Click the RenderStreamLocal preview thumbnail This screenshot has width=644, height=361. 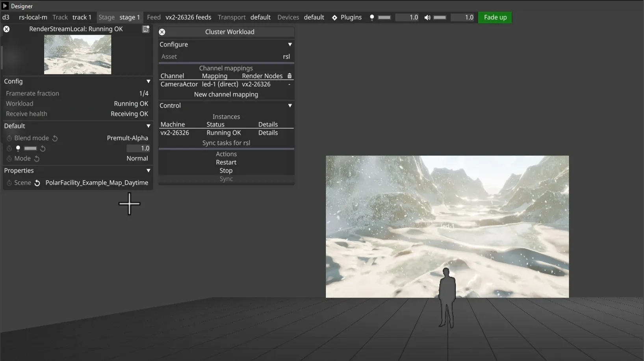77,54
